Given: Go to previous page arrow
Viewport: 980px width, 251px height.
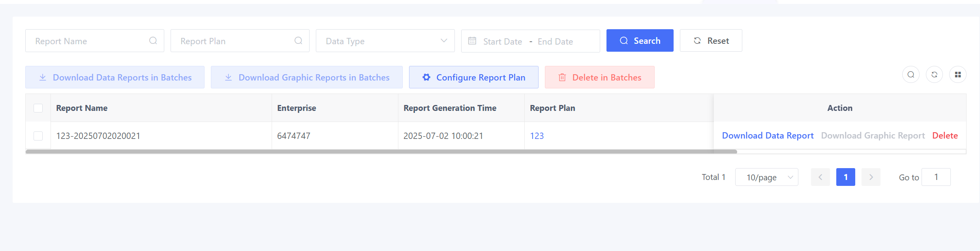Looking at the screenshot, I should pyautogui.click(x=820, y=177).
